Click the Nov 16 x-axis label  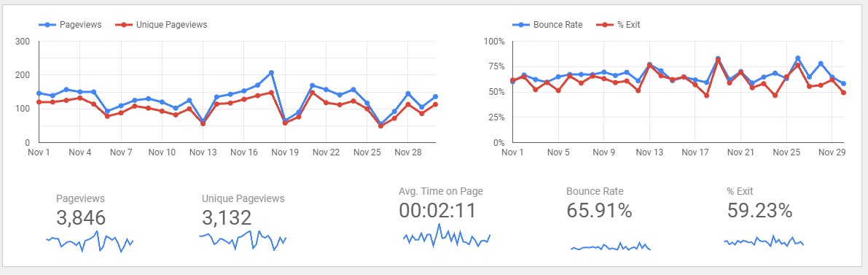pyautogui.click(x=244, y=152)
